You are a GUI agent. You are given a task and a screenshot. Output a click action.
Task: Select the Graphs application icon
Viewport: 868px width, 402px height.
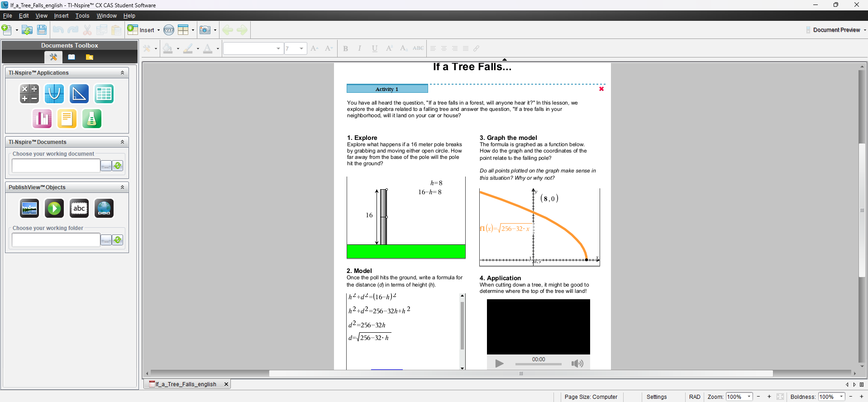tap(54, 94)
